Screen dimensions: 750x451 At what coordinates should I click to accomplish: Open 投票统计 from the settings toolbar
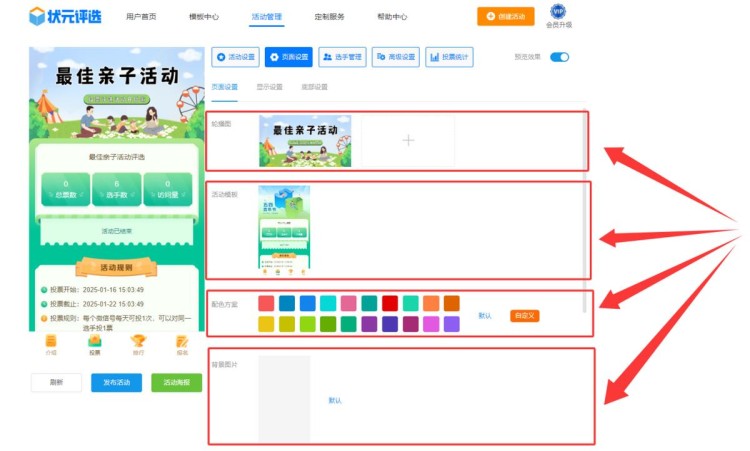(x=449, y=57)
